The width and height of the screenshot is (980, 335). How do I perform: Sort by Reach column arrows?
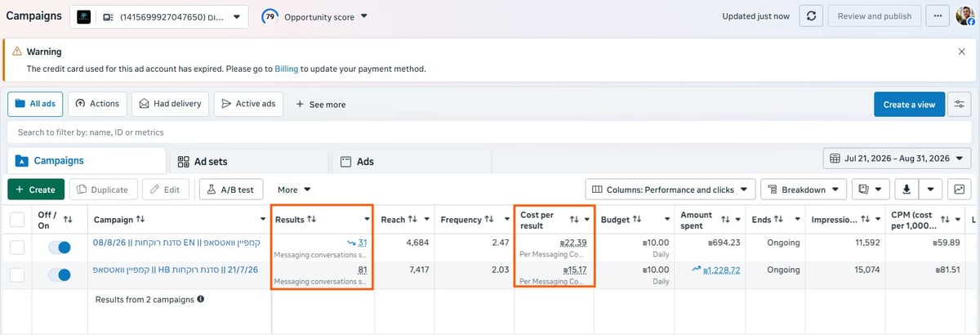click(x=413, y=220)
